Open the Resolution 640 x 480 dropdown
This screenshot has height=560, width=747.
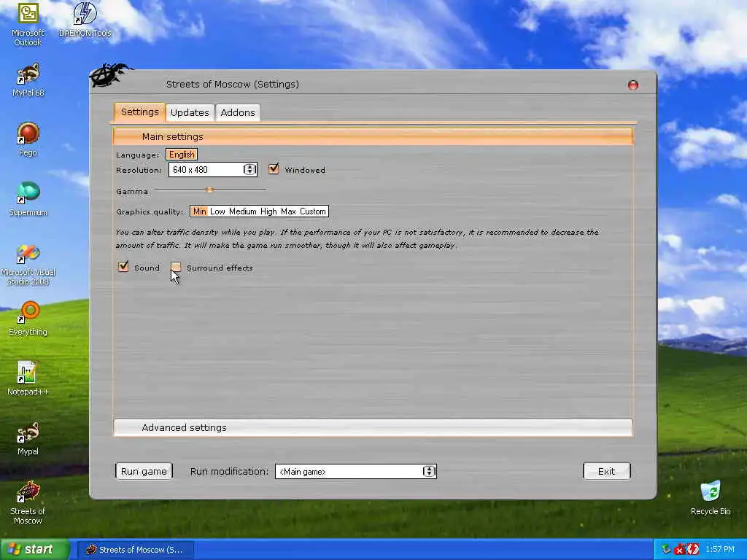click(212, 169)
